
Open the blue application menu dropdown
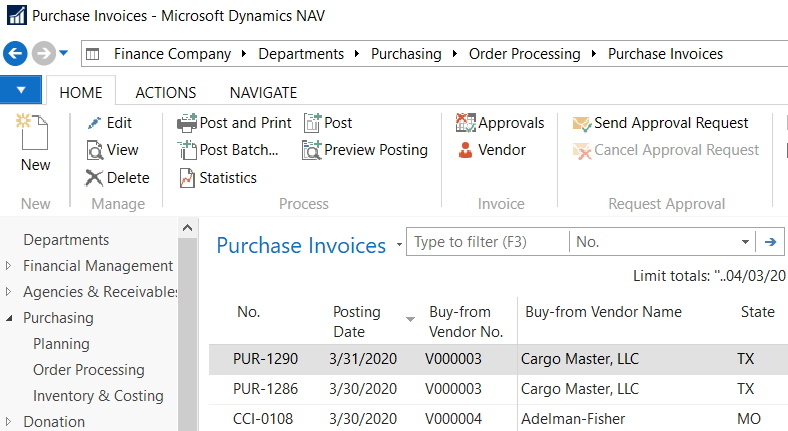[21, 90]
